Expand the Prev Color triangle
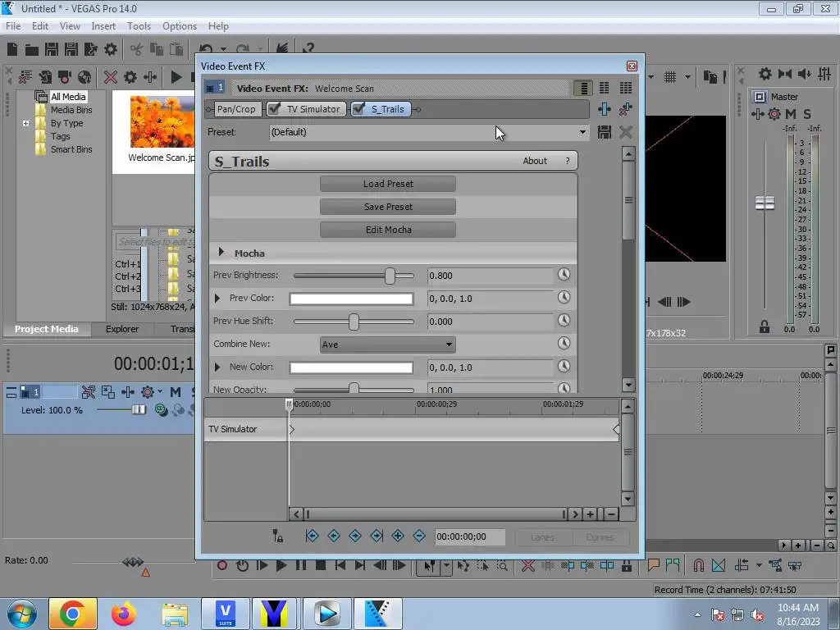This screenshot has height=630, width=840. tap(217, 298)
